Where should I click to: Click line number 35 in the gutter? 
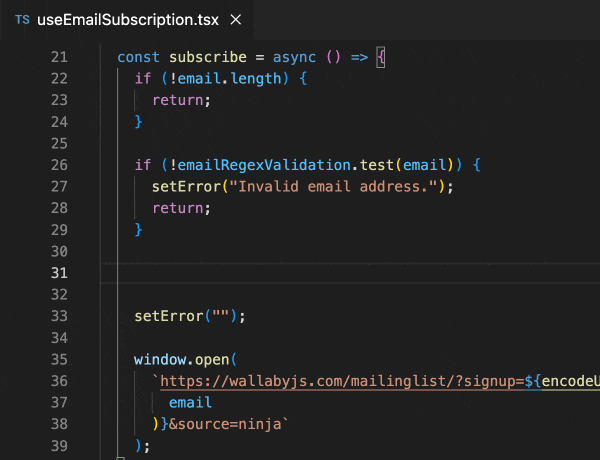[x=58, y=359]
